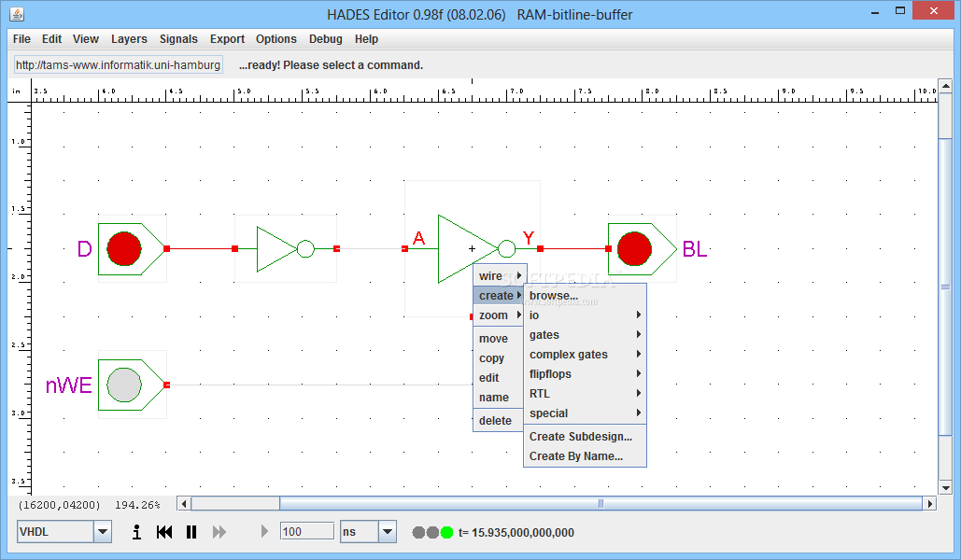Open the Help menu
This screenshot has width=961, height=560.
pos(366,39)
